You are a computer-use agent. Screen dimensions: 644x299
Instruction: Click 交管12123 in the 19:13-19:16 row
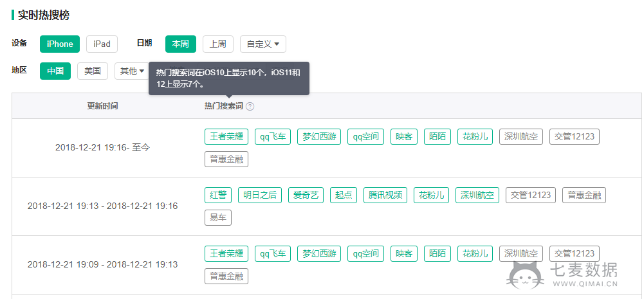[531, 195]
